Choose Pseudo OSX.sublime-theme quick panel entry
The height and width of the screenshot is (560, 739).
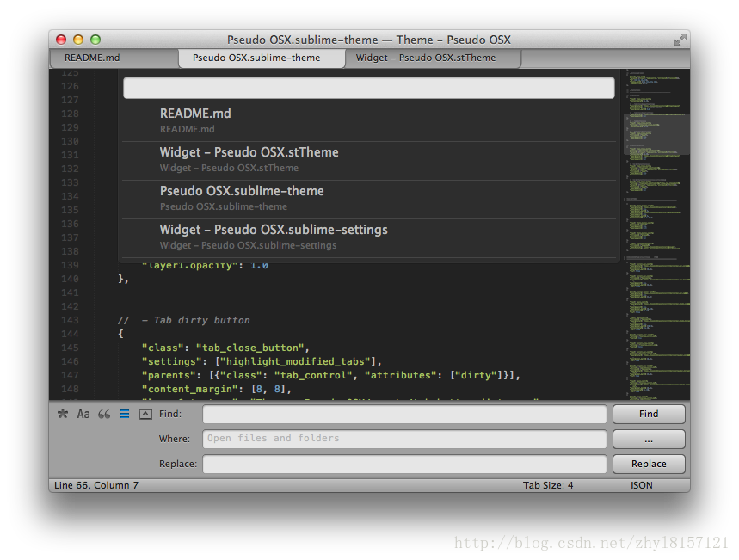(369, 199)
